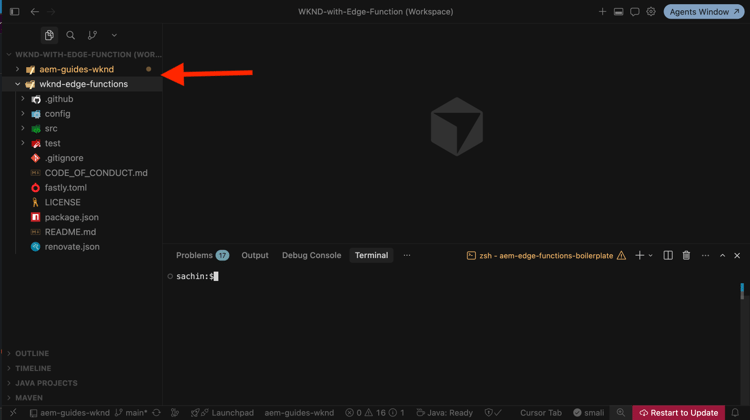Show more views dropdown chevron
Viewport: 750px width, 420px height.
pyautogui.click(x=114, y=35)
